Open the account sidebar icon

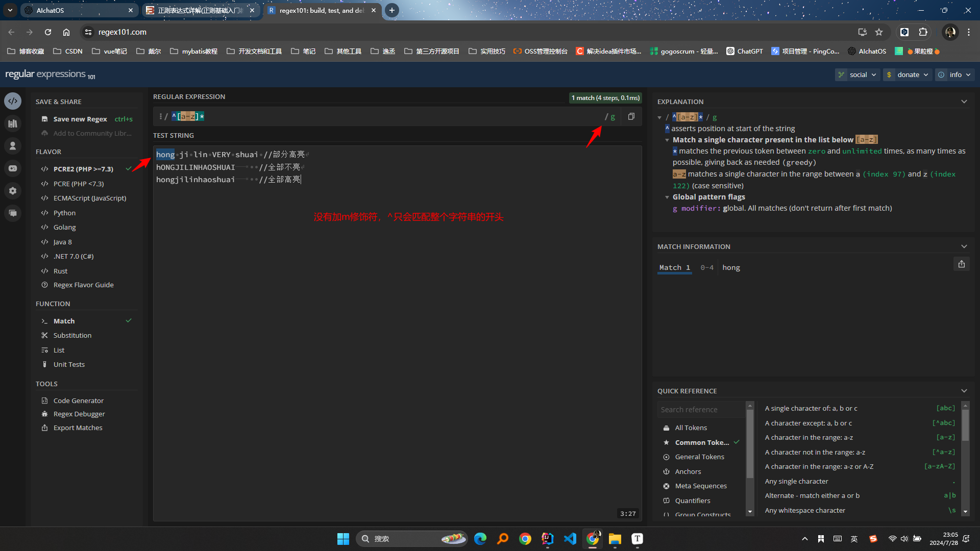coord(13,146)
